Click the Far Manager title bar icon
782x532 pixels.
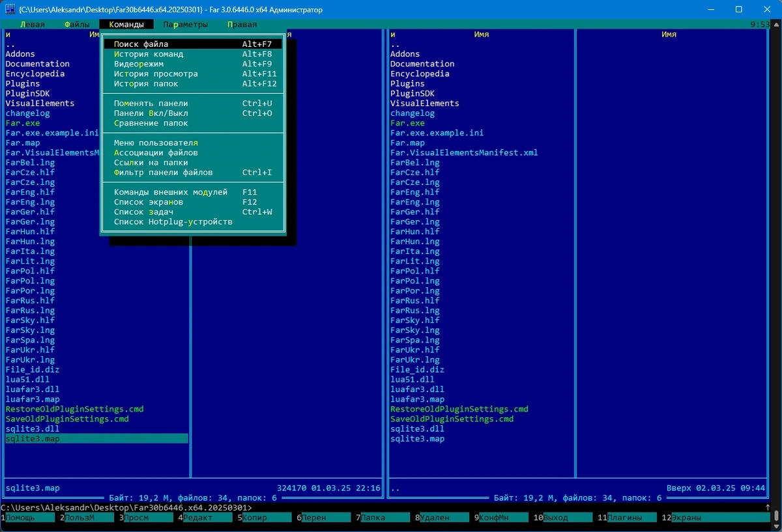point(10,10)
